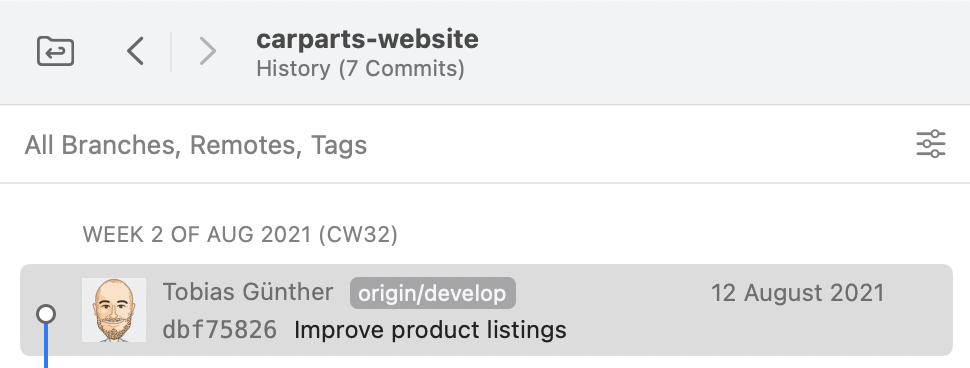970x368 pixels.
Task: Click the Week 2 of Aug 2021 header
Action: coord(240,234)
